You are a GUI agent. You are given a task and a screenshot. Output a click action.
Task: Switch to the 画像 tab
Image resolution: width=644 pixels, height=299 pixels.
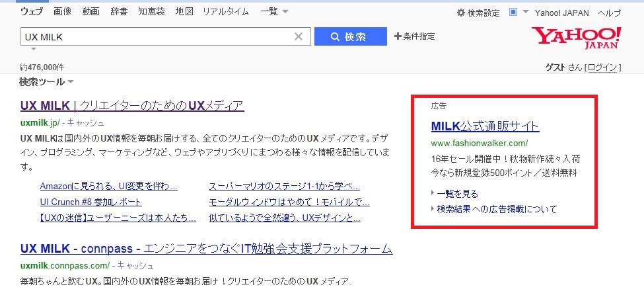pyautogui.click(x=63, y=12)
